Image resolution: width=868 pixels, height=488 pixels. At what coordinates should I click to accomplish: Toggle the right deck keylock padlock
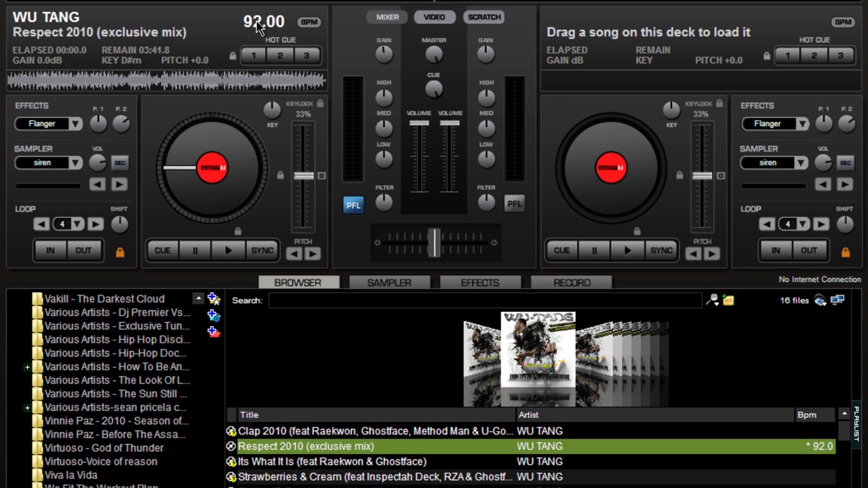tap(719, 104)
